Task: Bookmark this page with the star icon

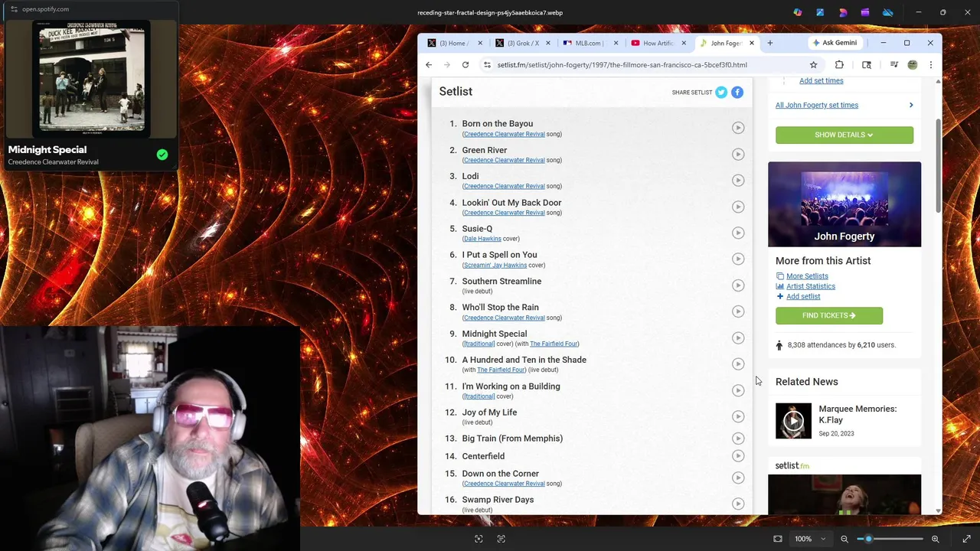Action: pyautogui.click(x=813, y=65)
